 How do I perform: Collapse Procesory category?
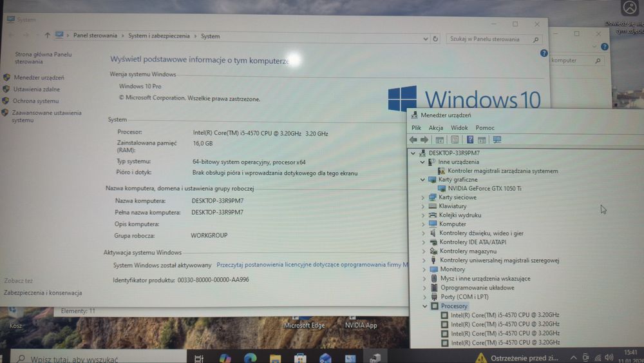coord(424,306)
